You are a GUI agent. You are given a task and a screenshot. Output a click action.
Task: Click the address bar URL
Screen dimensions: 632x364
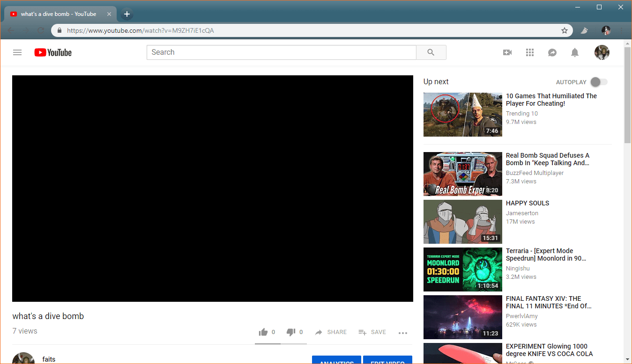tap(141, 30)
